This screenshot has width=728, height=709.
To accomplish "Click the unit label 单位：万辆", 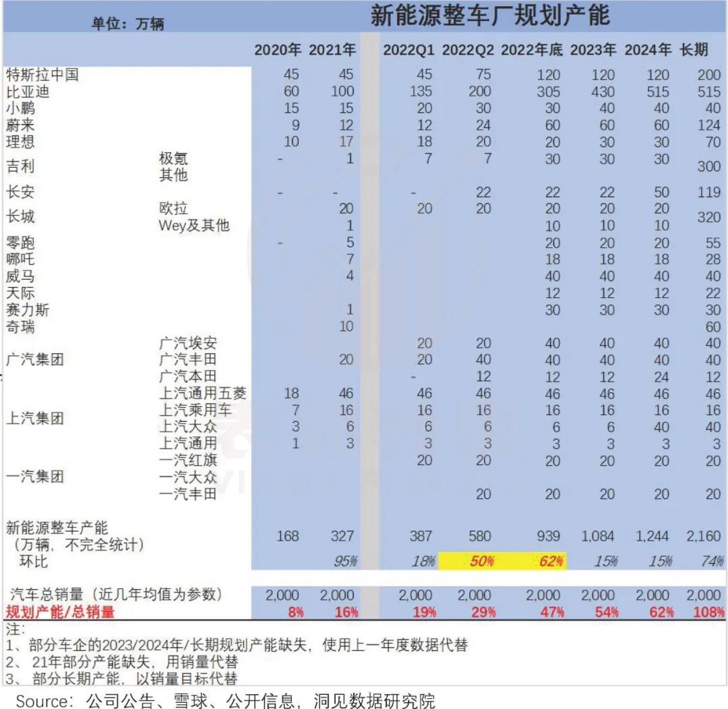I will click(x=127, y=23).
